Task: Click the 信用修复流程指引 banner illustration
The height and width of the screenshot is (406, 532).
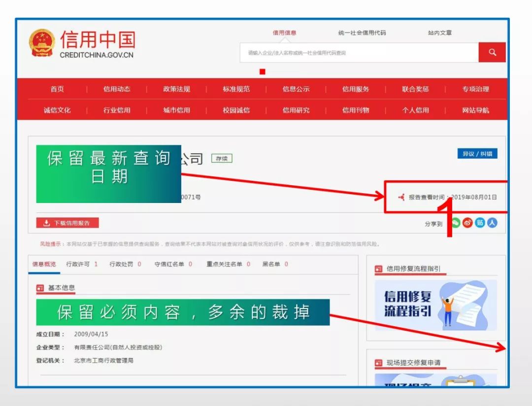Action: pyautogui.click(x=436, y=305)
